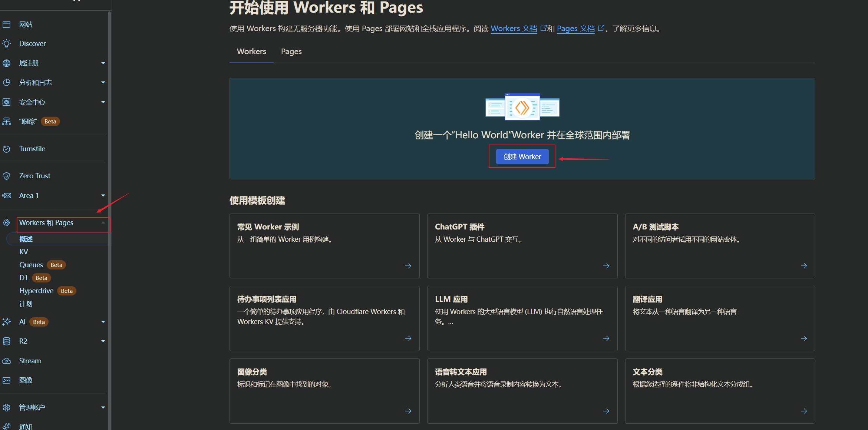Image resolution: width=868 pixels, height=430 pixels.
Task: Click the arrow on 文本分类 card
Action: (804, 411)
